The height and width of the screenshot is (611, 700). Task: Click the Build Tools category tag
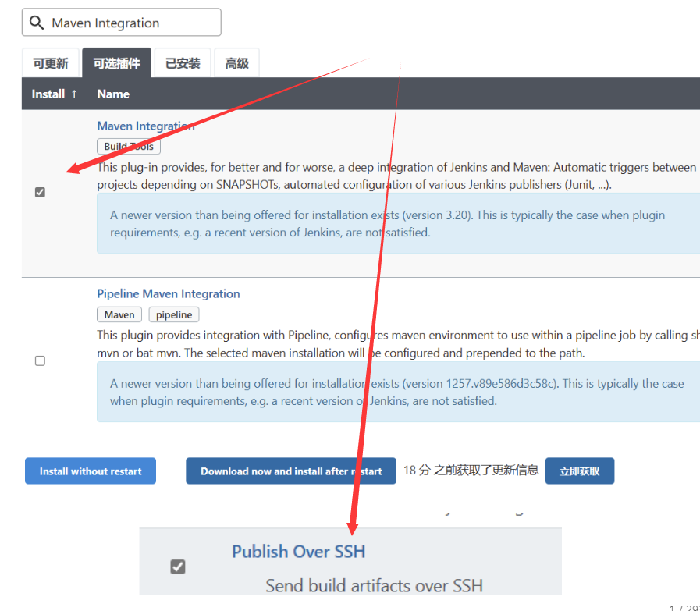[129, 147]
